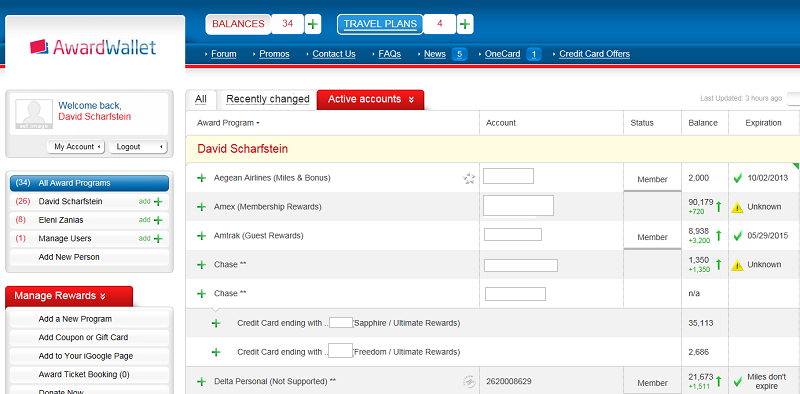This screenshot has width=800, height=394.
Task: Click the green up arrow on the Delta balance
Action: pyautogui.click(x=719, y=381)
